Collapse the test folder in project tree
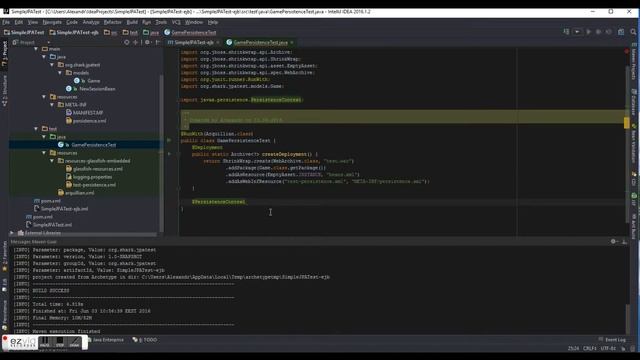The width and height of the screenshot is (640, 360). [36, 129]
